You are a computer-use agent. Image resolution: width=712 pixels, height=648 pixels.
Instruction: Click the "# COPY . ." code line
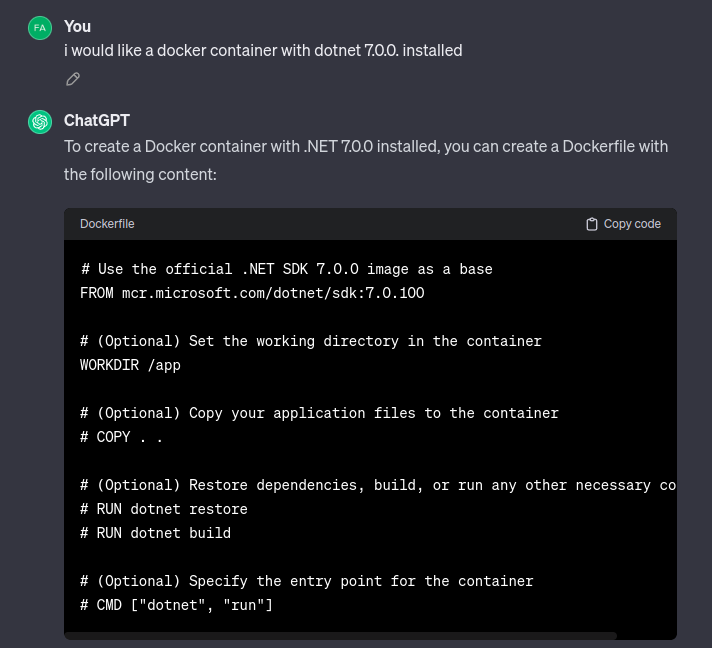tap(121, 437)
